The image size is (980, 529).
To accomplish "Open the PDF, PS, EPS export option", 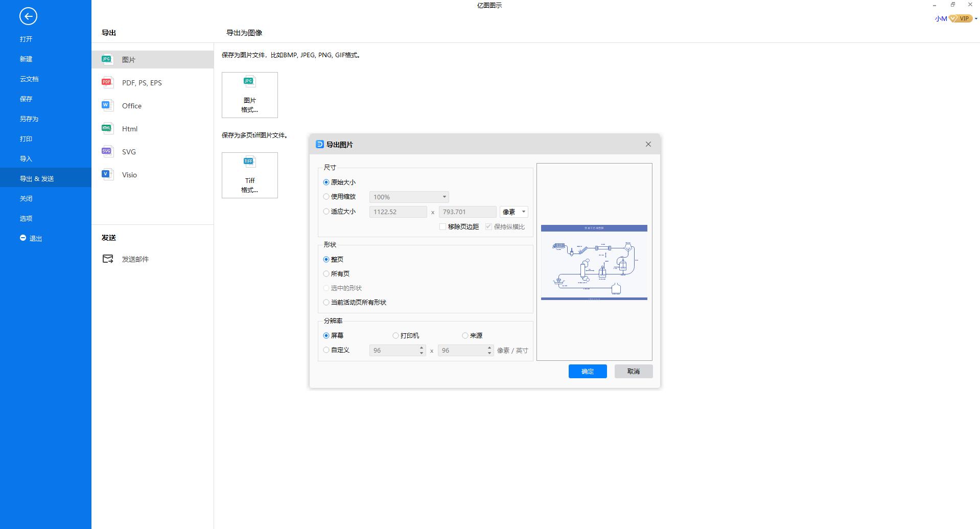I will click(106, 82).
